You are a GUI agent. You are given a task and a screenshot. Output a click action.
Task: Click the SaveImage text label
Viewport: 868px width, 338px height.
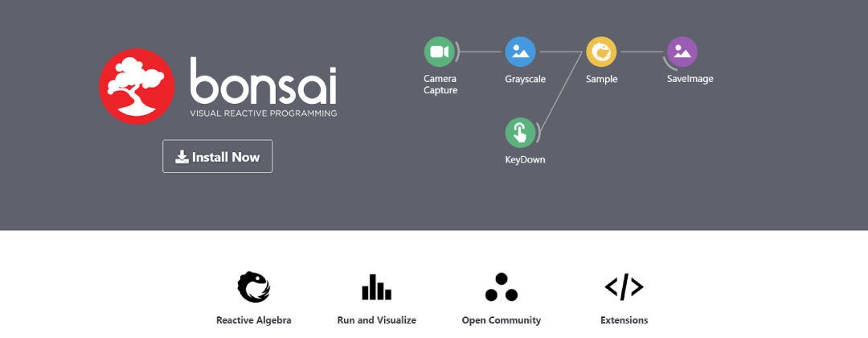click(x=690, y=79)
